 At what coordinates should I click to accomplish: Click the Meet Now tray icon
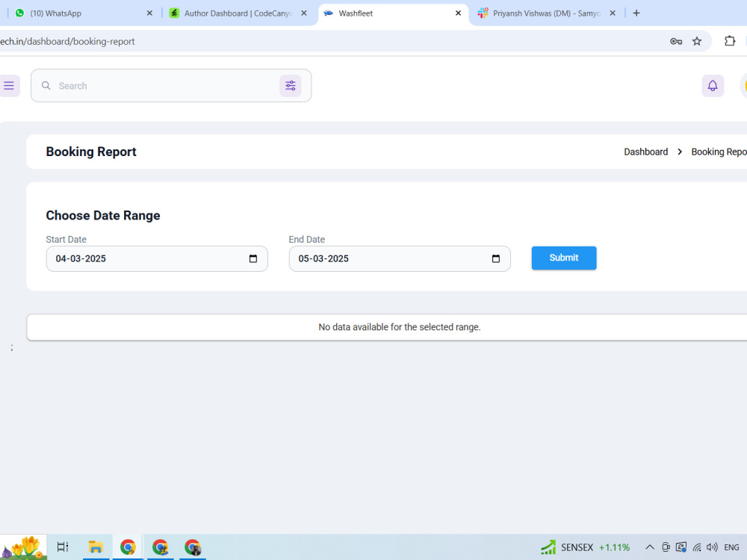point(666,547)
